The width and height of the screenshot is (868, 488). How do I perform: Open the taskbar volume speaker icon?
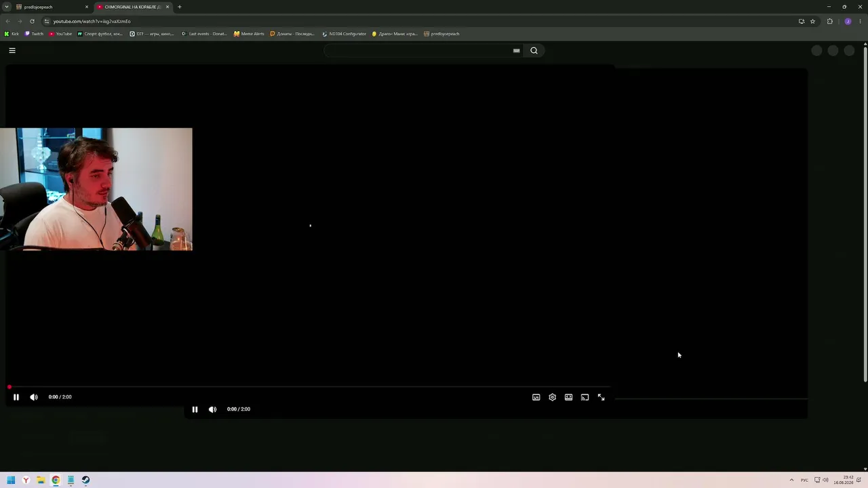coord(825,480)
